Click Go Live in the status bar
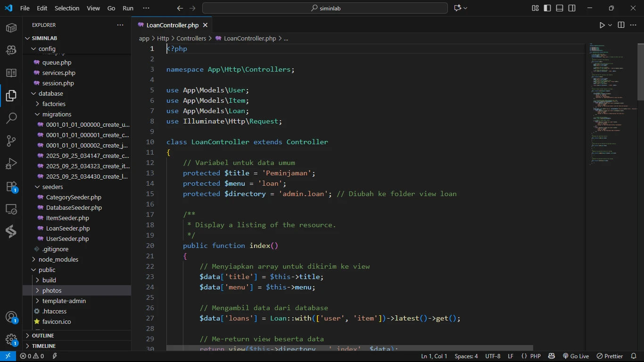 click(576, 356)
